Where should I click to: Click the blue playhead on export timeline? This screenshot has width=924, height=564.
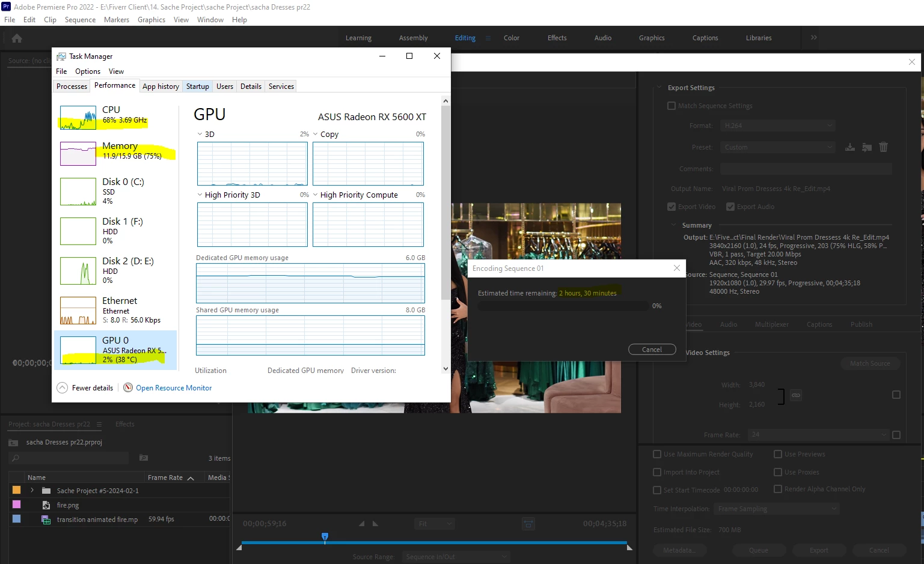(325, 536)
